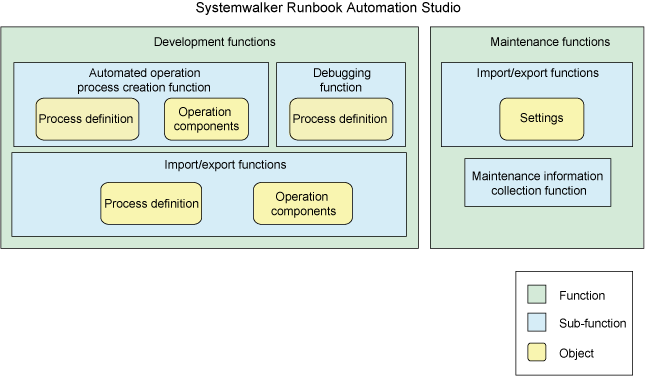Click Process definition inside Debugging function
645x376 pixels.
(x=341, y=119)
